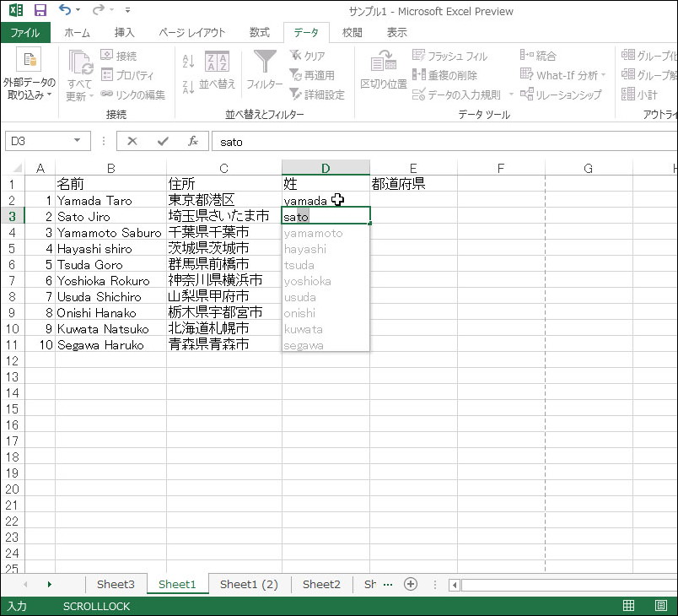
Task: Click 重複の削除 button
Action: (x=444, y=75)
